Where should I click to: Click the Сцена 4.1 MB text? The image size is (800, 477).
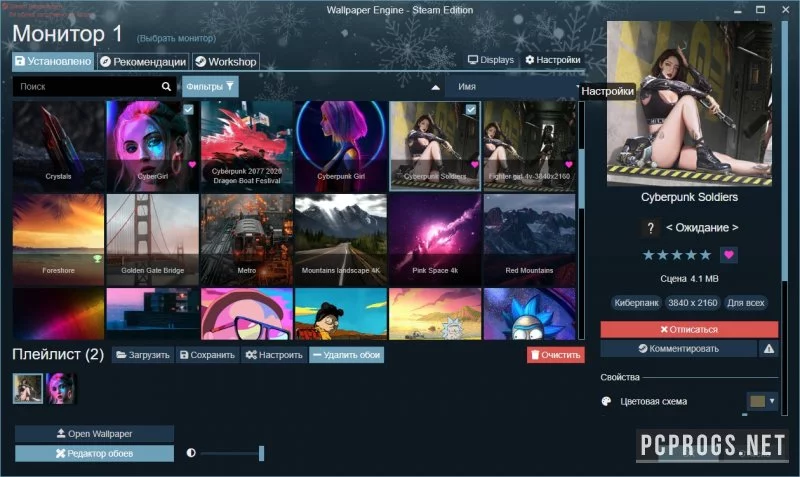pos(689,279)
